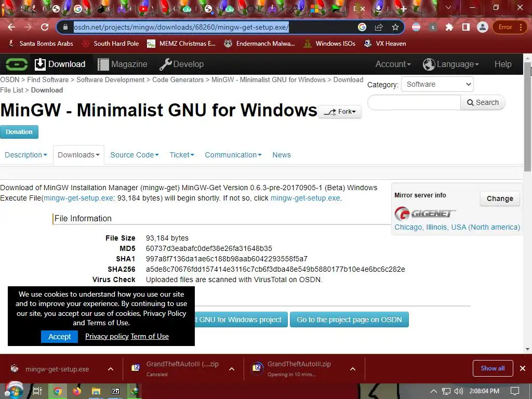Click the Donation button
The image size is (532, 399).
(19, 132)
